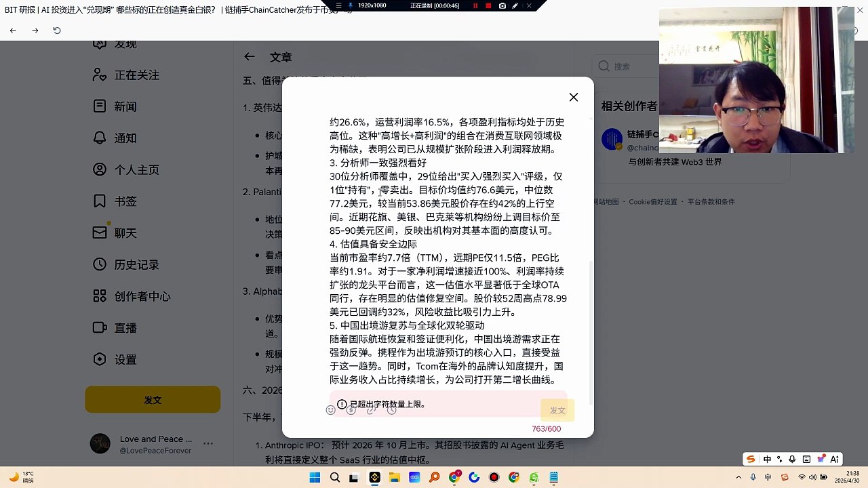Click the warning icon in the error banner

[x=342, y=404]
